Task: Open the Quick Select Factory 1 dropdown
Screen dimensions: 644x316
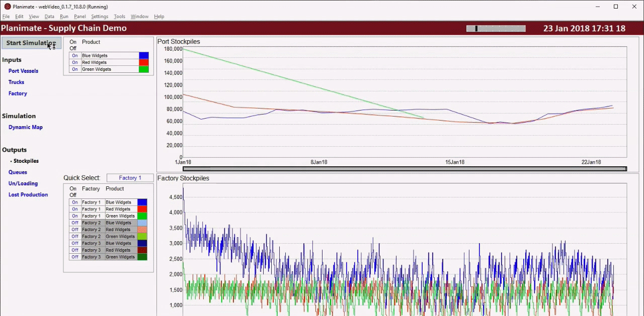Action: coord(130,178)
